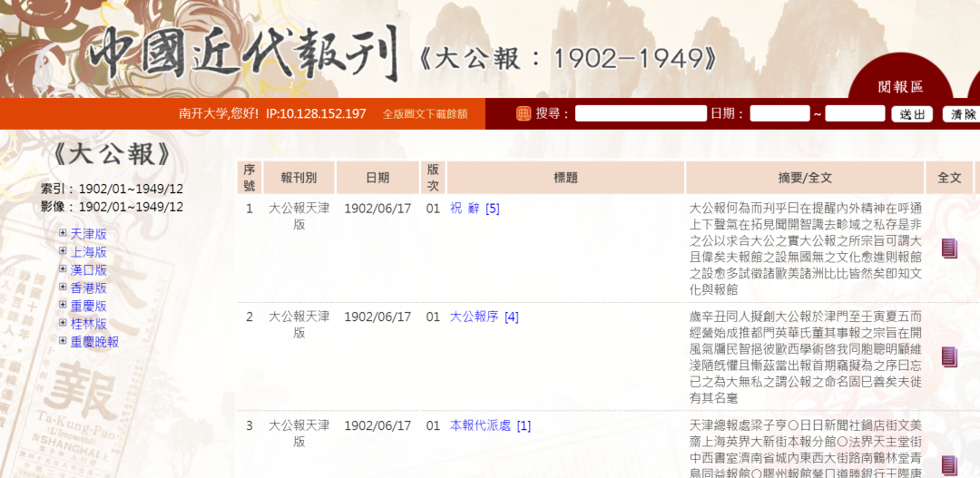The image size is (980, 478).
Task: Click the IP:10.128.152.197 text
Action: coord(316,113)
